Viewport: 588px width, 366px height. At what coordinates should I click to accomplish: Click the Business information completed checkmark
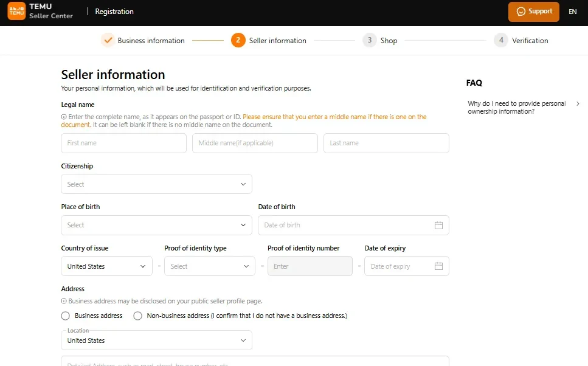point(109,40)
